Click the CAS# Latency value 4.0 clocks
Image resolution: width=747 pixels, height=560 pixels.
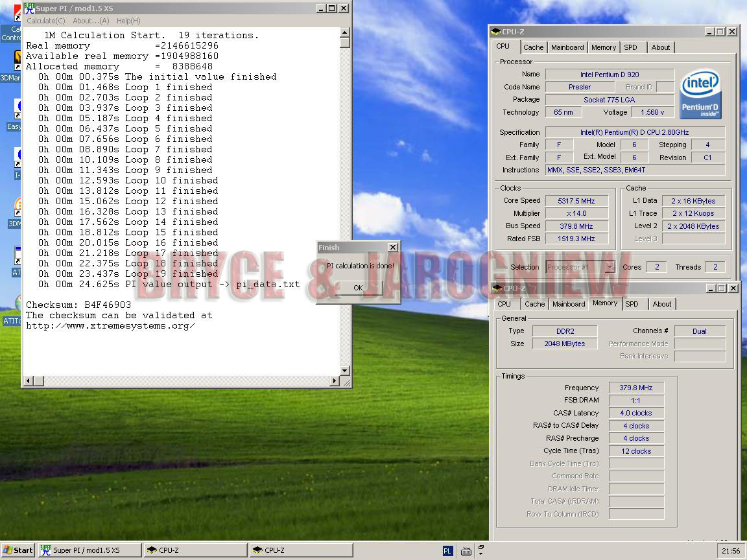click(x=636, y=413)
